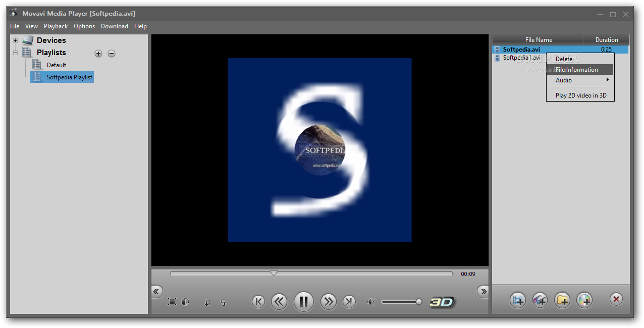Click the rewind double-arrow button
This screenshot has height=328, width=644.
[x=279, y=302]
